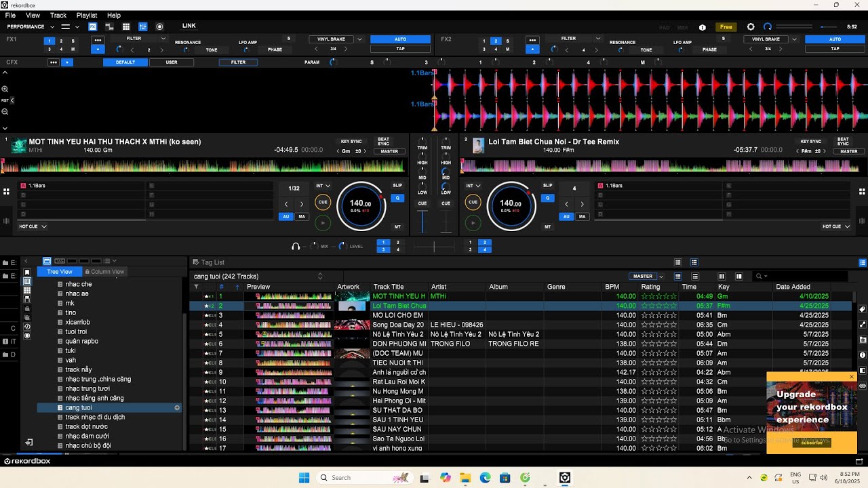The height and width of the screenshot is (488, 868).
Task: Open the FX panel icon
Action: [x=93, y=27]
